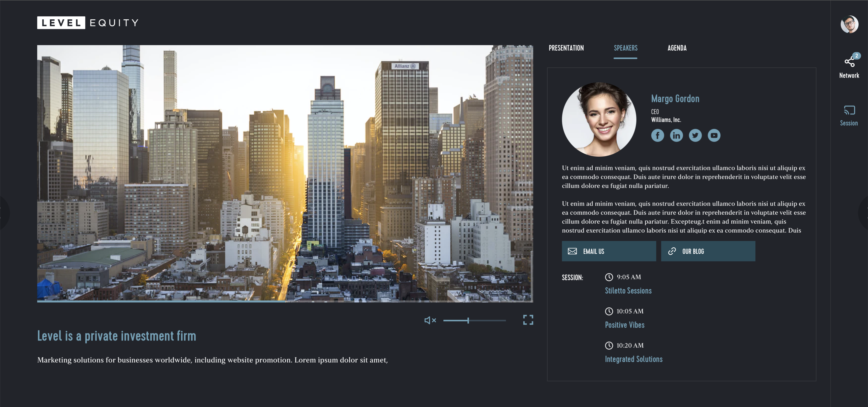Click the notification badge on Network icon

coord(856,55)
